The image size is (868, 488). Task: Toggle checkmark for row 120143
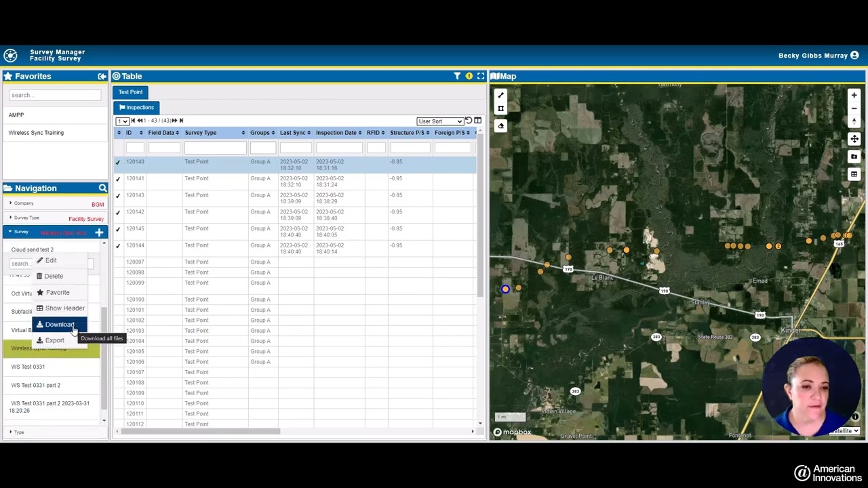pyautogui.click(x=118, y=196)
